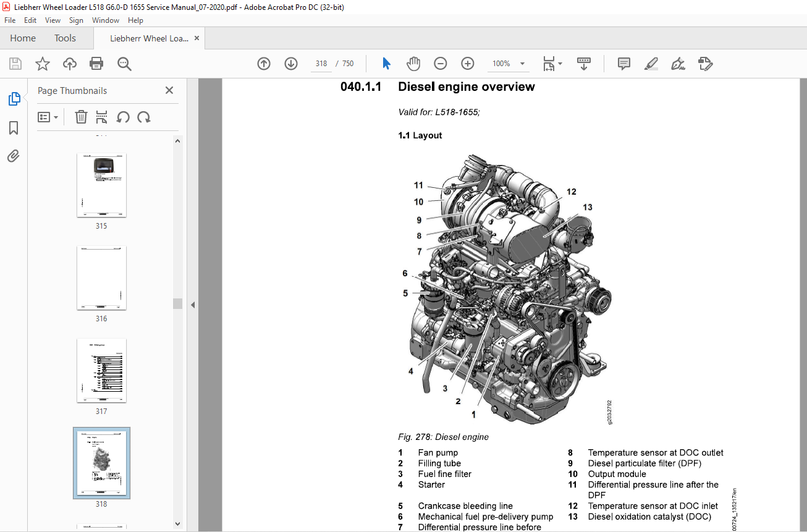Open the Sign menu
807x532 pixels.
click(x=76, y=20)
